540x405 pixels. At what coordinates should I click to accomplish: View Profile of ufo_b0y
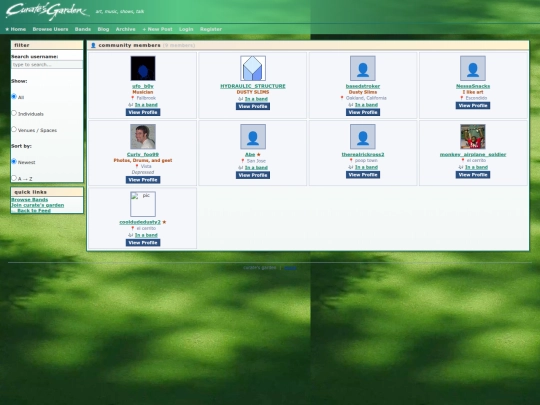[143, 112]
